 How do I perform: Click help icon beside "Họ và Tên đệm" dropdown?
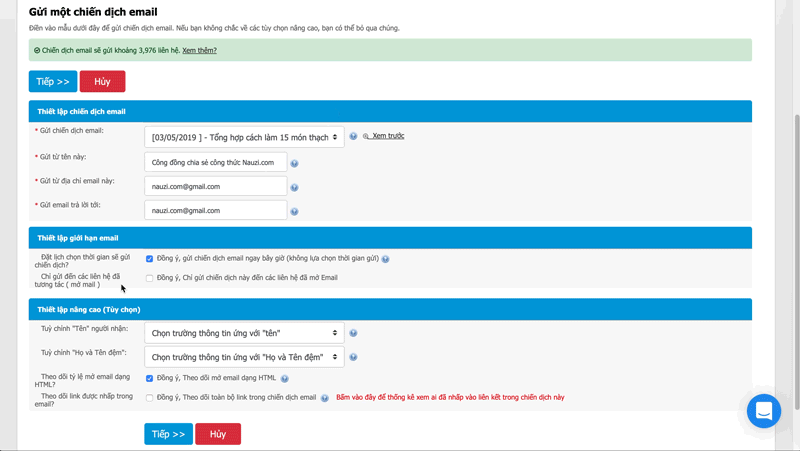point(353,357)
